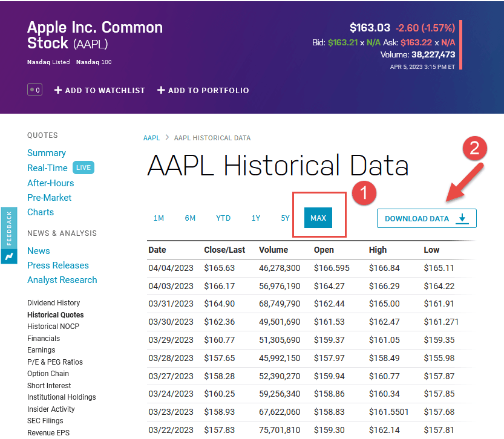
Task: Choose the 5Y time range
Action: pyautogui.click(x=285, y=218)
